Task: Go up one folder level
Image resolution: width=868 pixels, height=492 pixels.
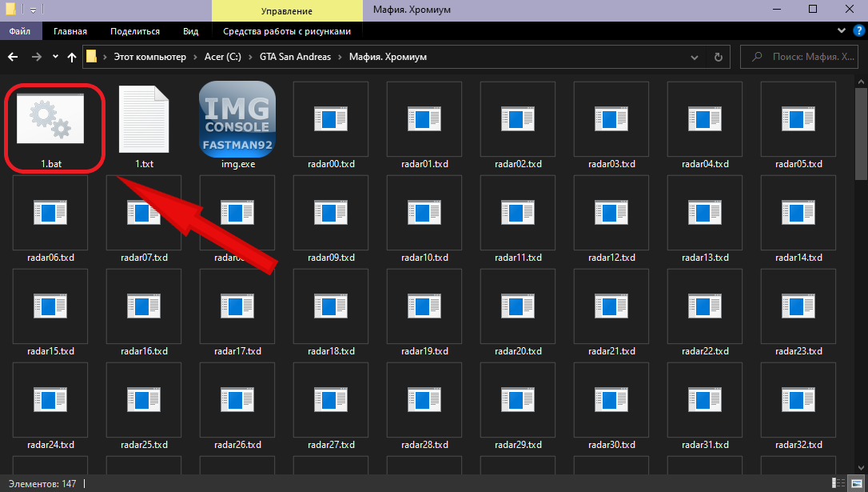Action: tap(71, 57)
